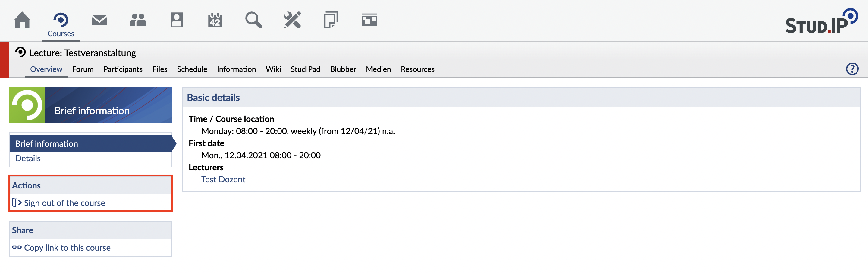Open the Planner calendar icon
Image resolution: width=868 pixels, height=273 pixels.
tap(215, 20)
